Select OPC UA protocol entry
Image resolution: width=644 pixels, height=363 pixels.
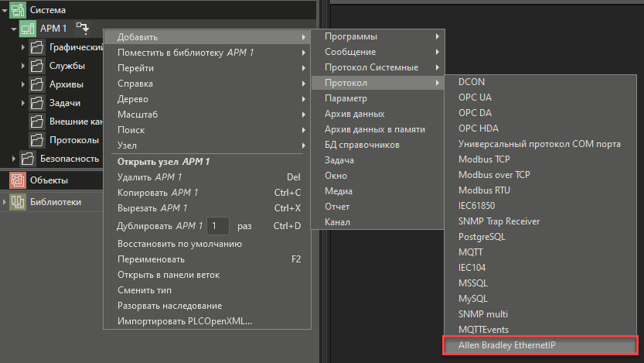[x=475, y=97]
